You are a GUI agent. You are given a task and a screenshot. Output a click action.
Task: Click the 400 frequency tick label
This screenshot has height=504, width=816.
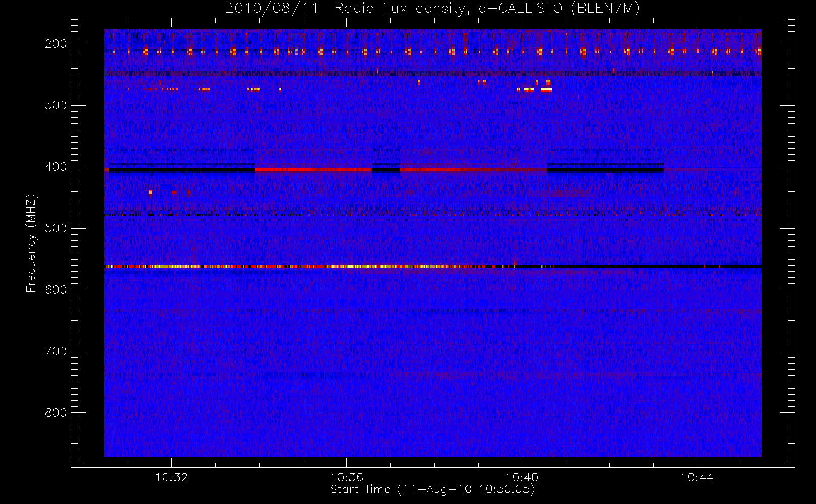click(x=55, y=167)
